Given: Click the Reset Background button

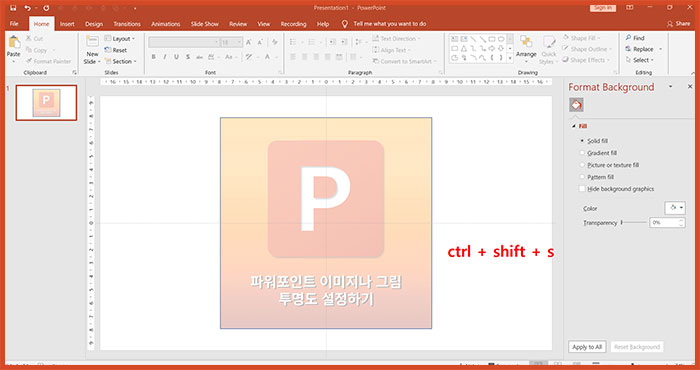Looking at the screenshot, I should pos(637,347).
